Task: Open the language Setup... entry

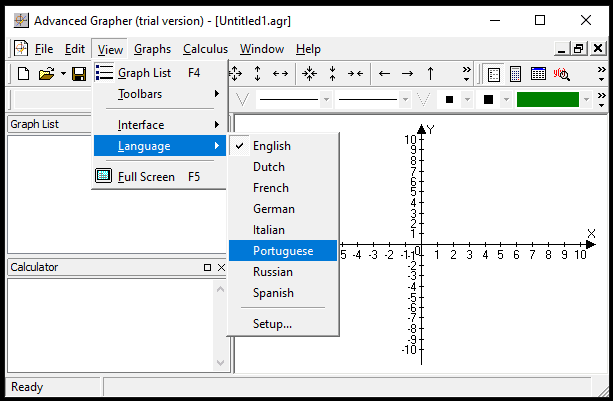Action: point(272,324)
